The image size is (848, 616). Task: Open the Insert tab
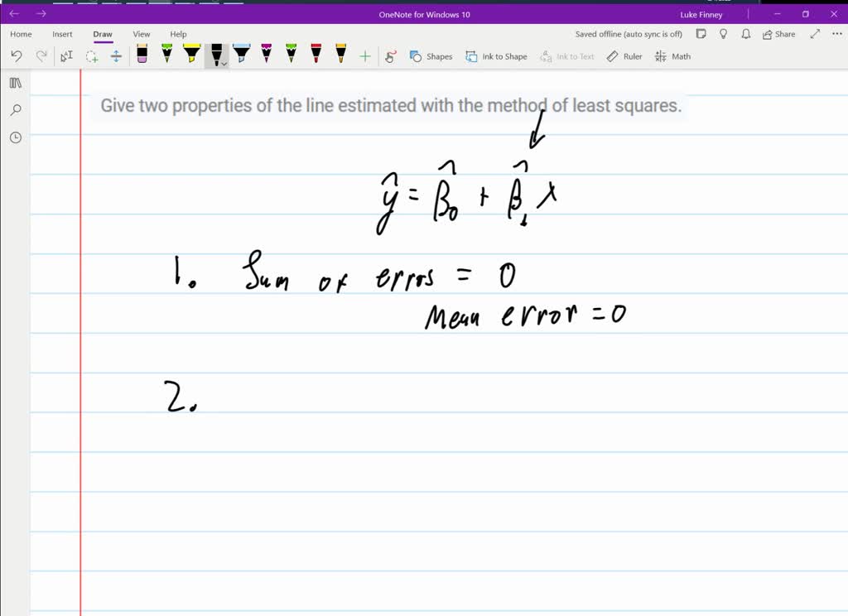click(x=62, y=34)
